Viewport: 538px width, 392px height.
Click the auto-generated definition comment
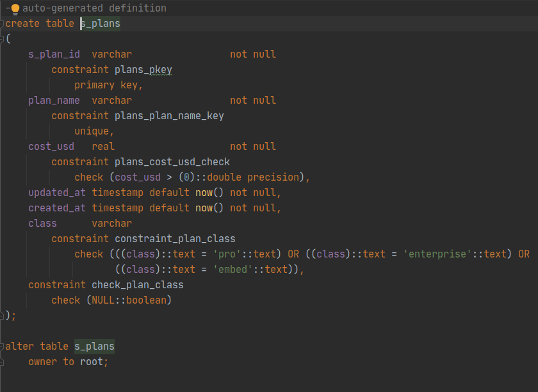(x=94, y=8)
